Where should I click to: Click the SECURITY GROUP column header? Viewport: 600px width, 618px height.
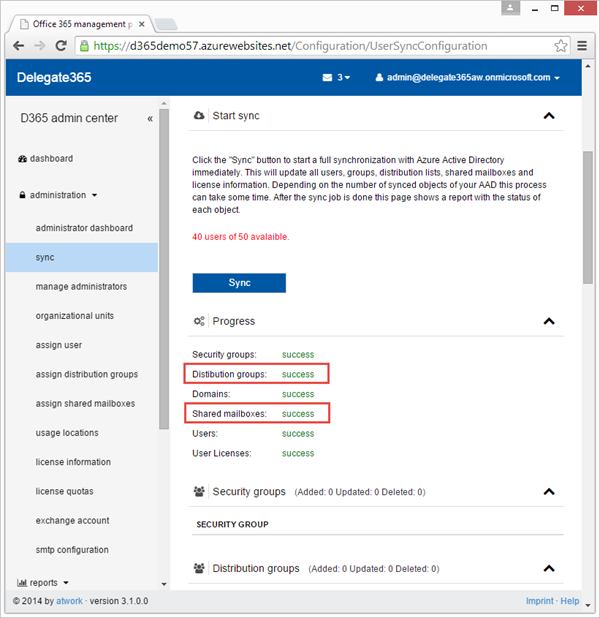[x=233, y=525]
